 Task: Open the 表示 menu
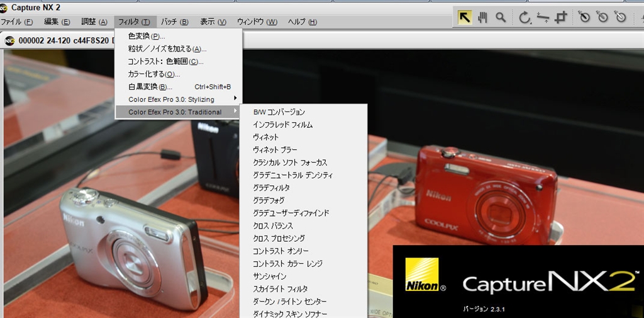213,22
